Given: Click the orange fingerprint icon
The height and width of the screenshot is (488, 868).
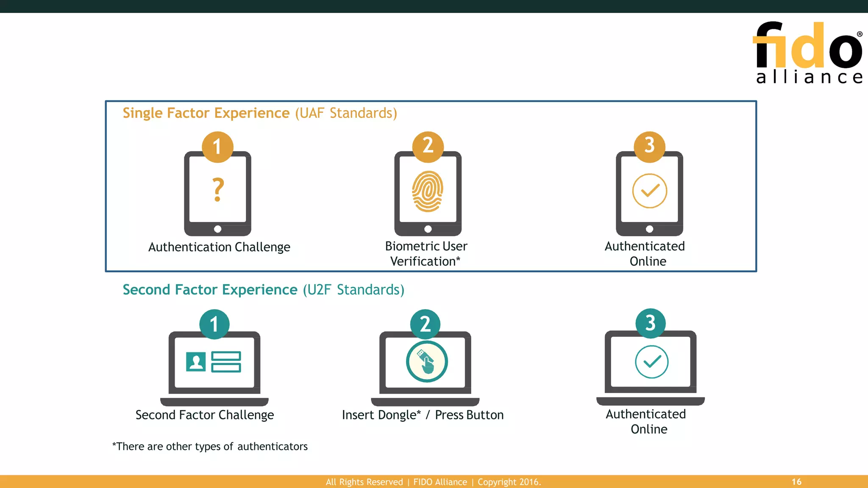Looking at the screenshot, I should click(428, 191).
